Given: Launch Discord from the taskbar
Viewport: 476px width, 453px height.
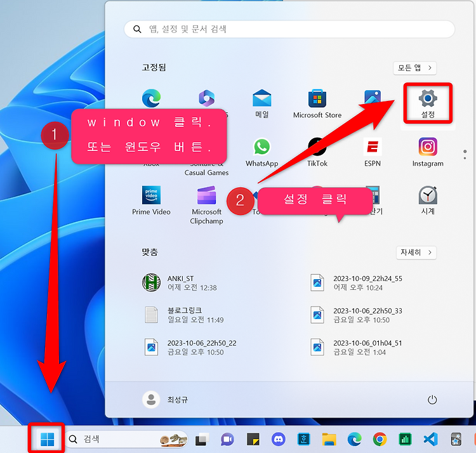Looking at the screenshot, I should [279, 439].
